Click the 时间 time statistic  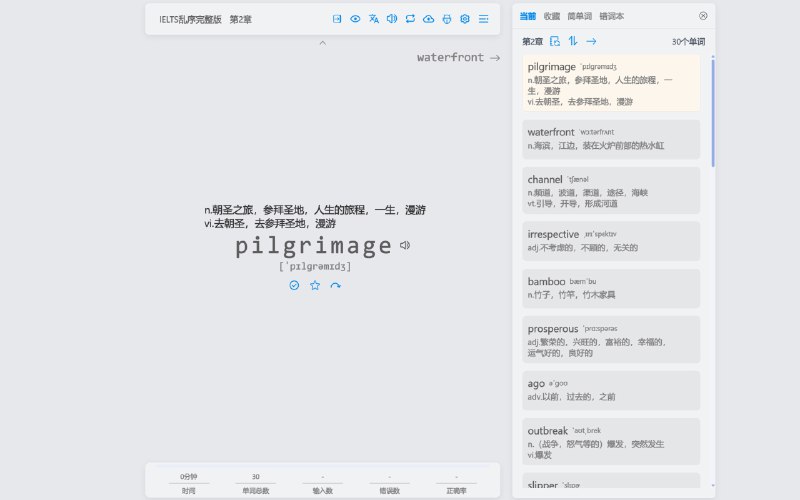pos(188,483)
